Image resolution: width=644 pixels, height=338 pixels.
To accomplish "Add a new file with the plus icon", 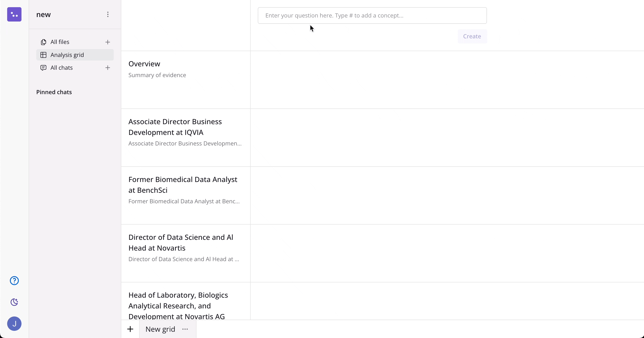I will click(108, 42).
